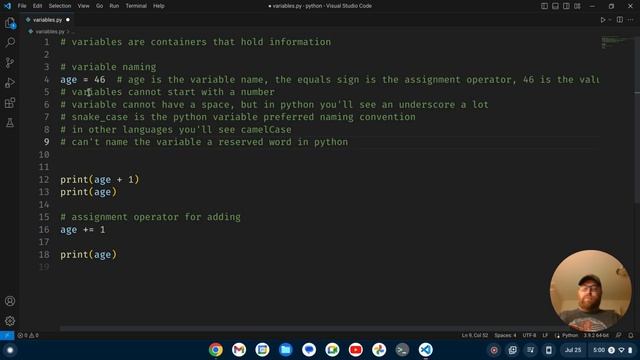Open the Jul 25 calendar date pill
640x360 pixels.
(573, 350)
